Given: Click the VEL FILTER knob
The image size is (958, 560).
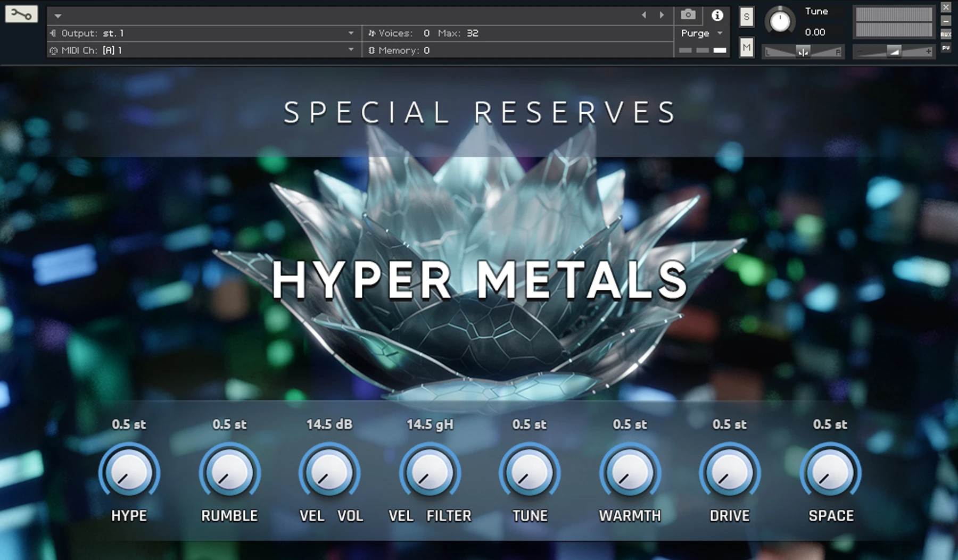Looking at the screenshot, I should click(x=430, y=472).
